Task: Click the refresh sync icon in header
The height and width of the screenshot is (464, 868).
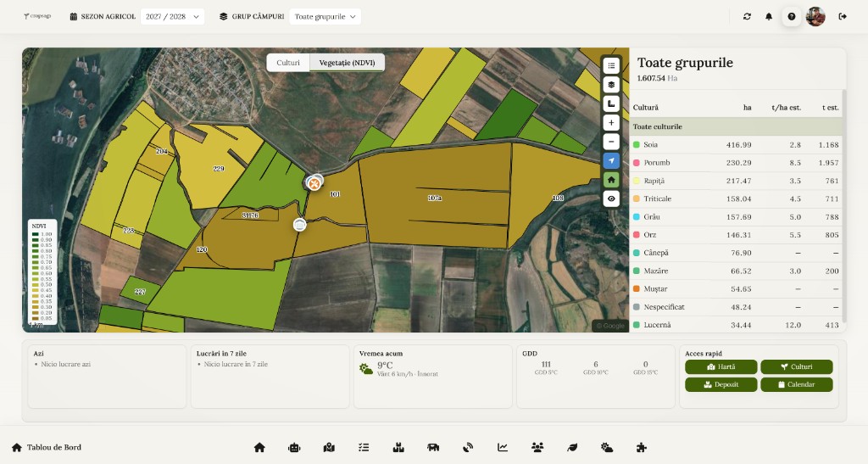Action: pyautogui.click(x=747, y=17)
